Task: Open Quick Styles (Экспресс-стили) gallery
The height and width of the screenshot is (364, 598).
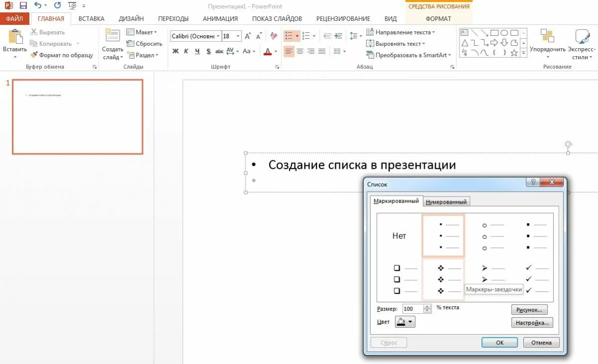Action: [582, 44]
